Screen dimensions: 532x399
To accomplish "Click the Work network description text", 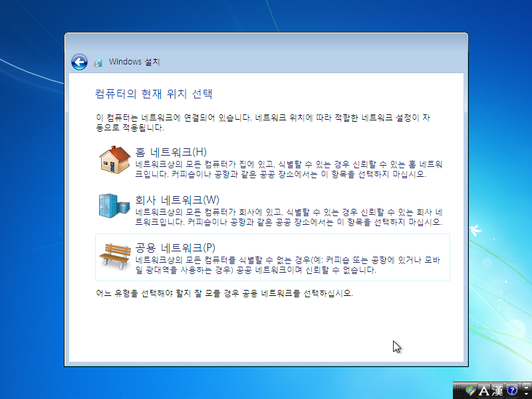I will pos(289,217).
